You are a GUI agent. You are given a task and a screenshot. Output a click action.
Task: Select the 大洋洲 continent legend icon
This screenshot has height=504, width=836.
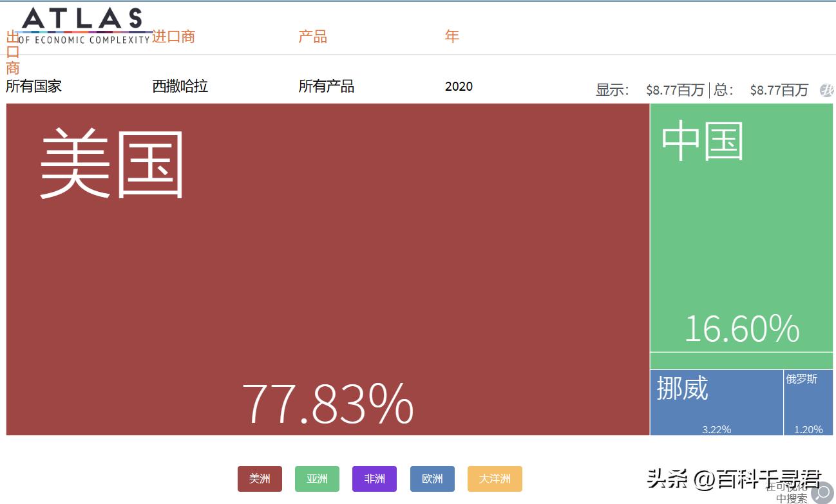click(494, 479)
